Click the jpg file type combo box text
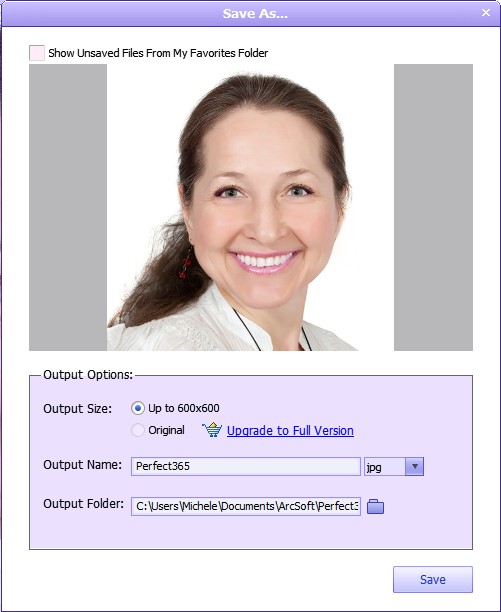Image resolution: width=501 pixels, height=612 pixels. [385, 466]
